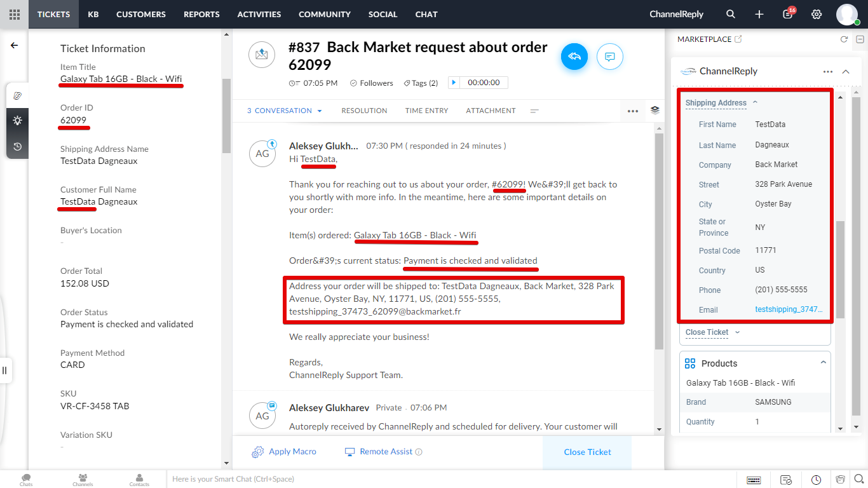868x488 pixels.
Task: Click the ChannelReply department name in top bar
Action: pyautogui.click(x=676, y=14)
